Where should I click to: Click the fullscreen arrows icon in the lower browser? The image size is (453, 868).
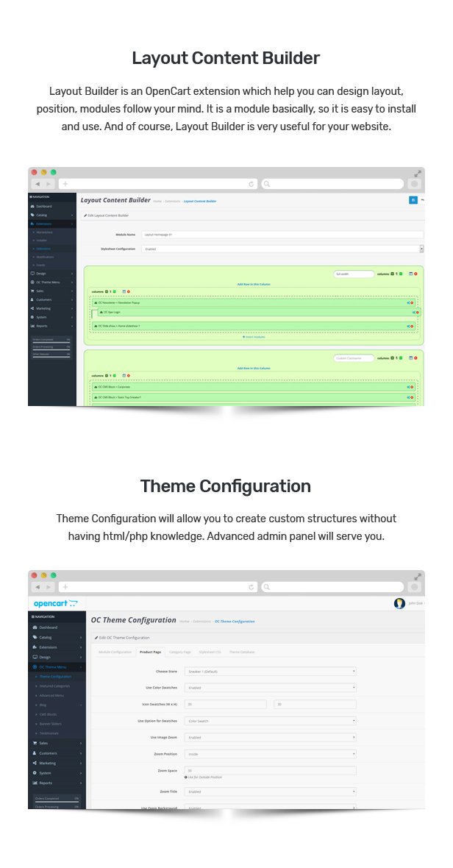tap(418, 576)
